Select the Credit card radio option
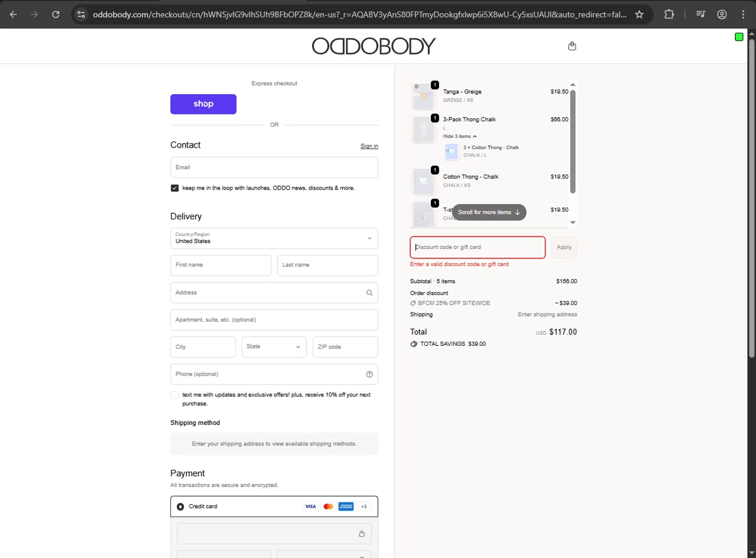 [x=180, y=507]
